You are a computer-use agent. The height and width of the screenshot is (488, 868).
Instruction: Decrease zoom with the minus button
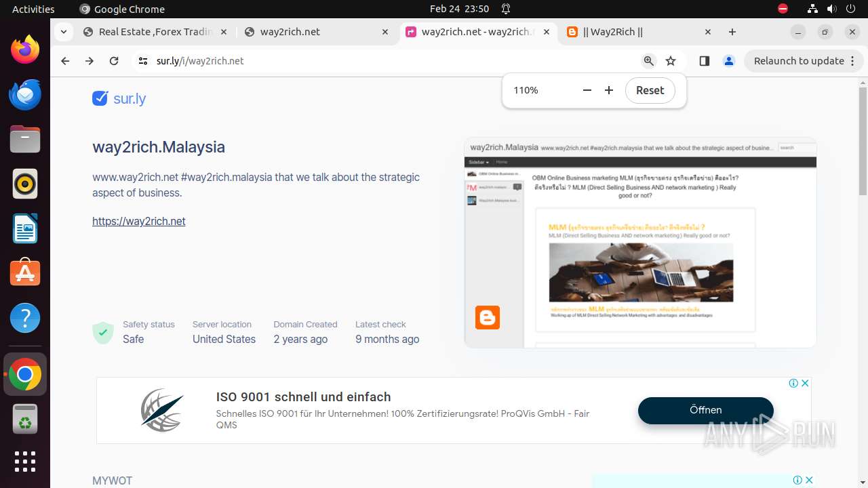[587, 90]
